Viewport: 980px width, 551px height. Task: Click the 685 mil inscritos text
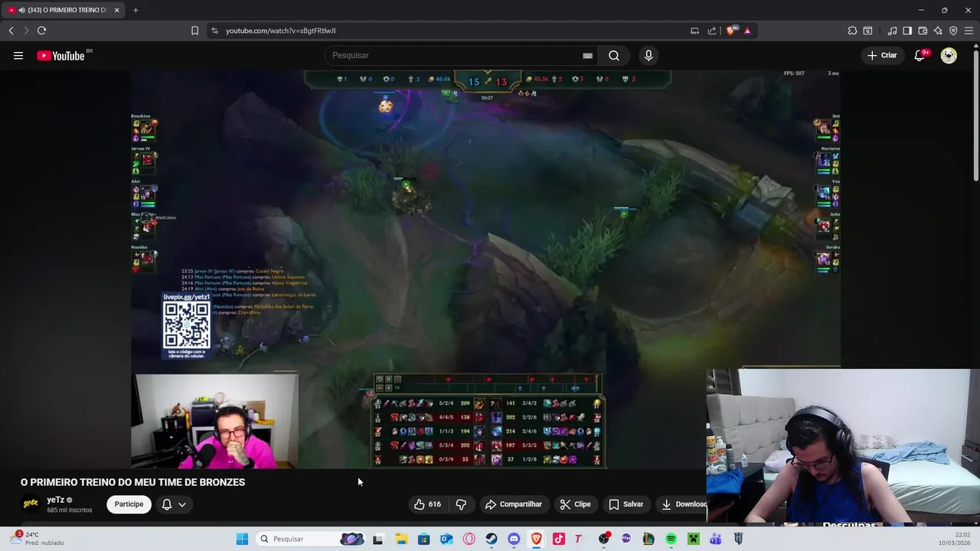pos(70,510)
